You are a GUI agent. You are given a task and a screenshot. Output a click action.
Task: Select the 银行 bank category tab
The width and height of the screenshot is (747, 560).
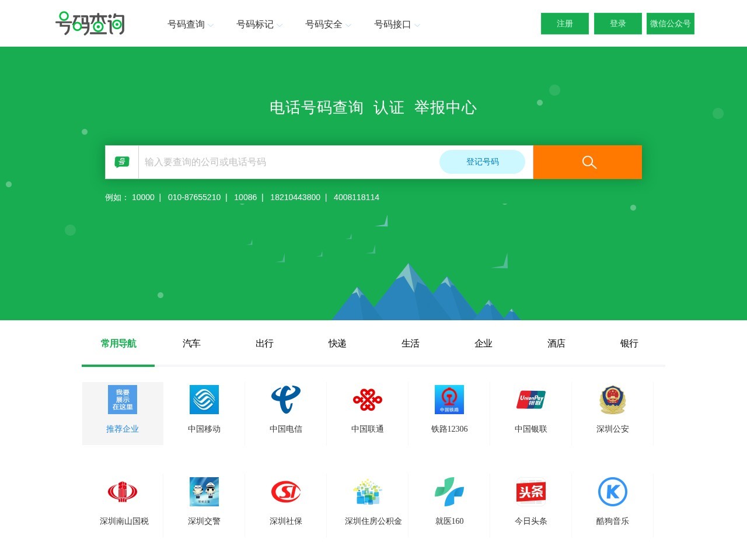[x=629, y=344]
